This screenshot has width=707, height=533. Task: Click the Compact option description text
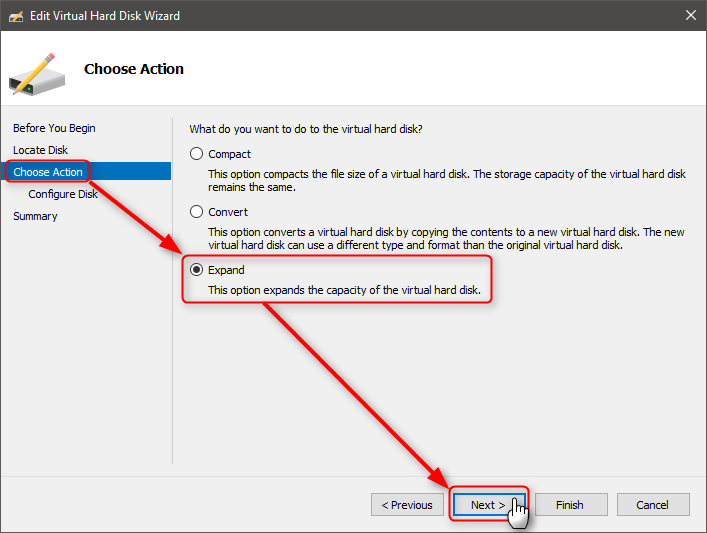[x=447, y=180]
